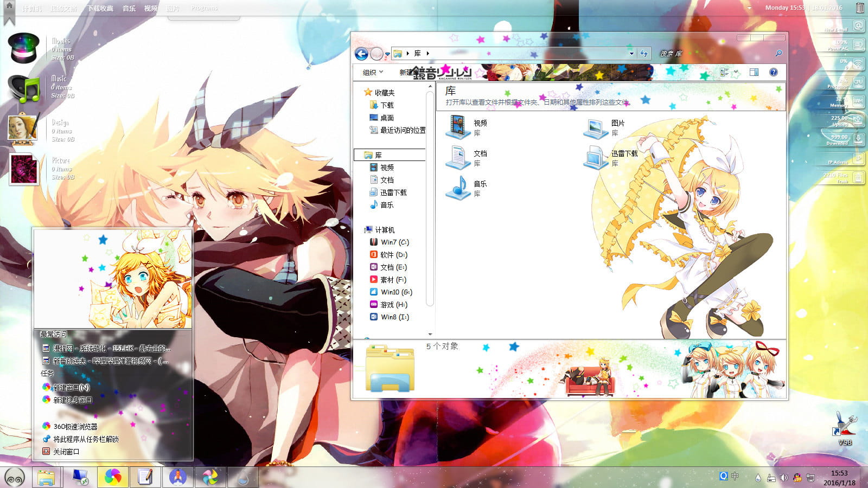Open 迅雷下载 in navigation tree
Viewport: 868px width, 488px height.
coord(388,192)
